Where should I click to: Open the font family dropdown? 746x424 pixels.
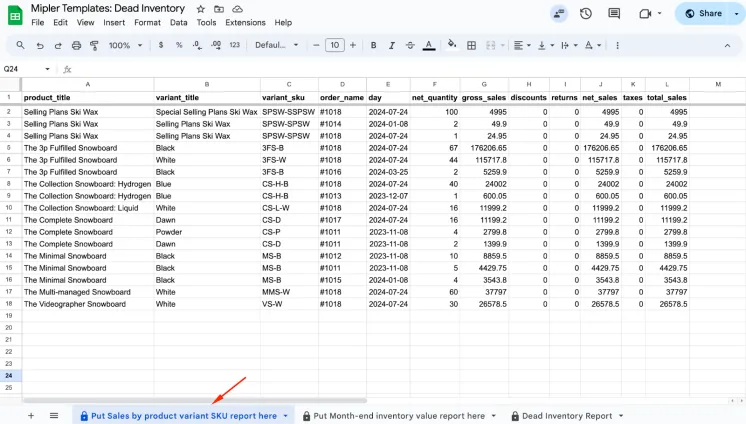pyautogui.click(x=276, y=45)
